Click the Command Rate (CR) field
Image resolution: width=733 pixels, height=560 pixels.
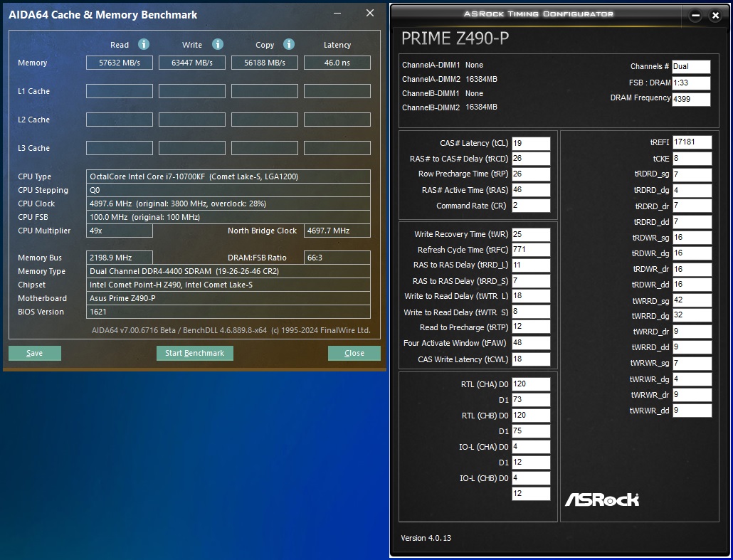pos(531,205)
